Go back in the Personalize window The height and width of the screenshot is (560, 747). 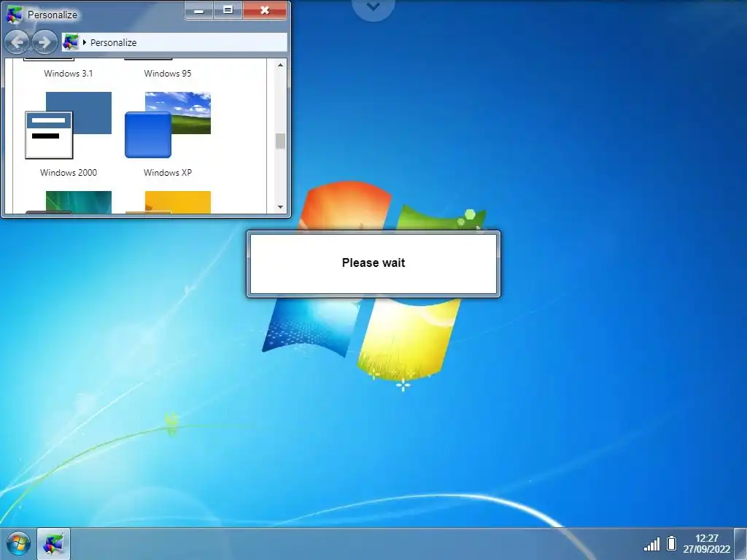(17, 42)
